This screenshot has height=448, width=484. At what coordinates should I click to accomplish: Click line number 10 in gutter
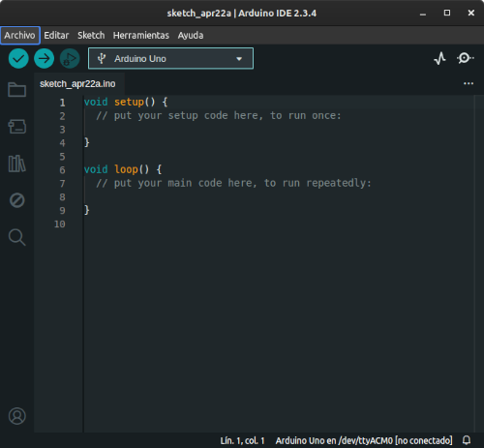click(60, 224)
